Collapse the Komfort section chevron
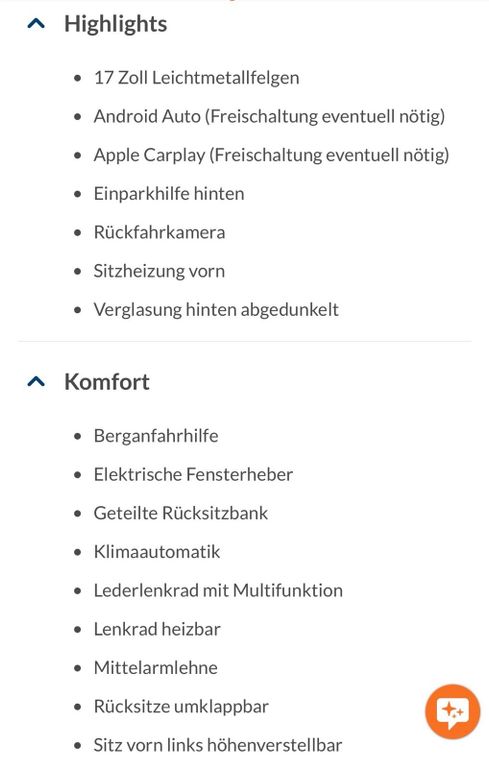 pyautogui.click(x=36, y=382)
